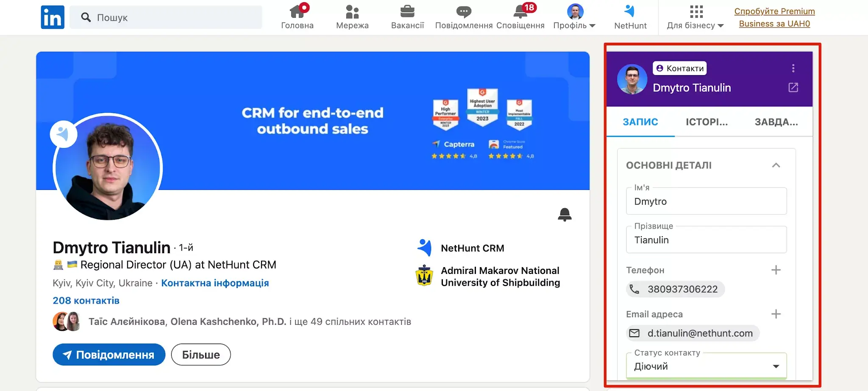Click the NetHunt CRM company logo
This screenshot has width=868, height=391.
click(424, 248)
